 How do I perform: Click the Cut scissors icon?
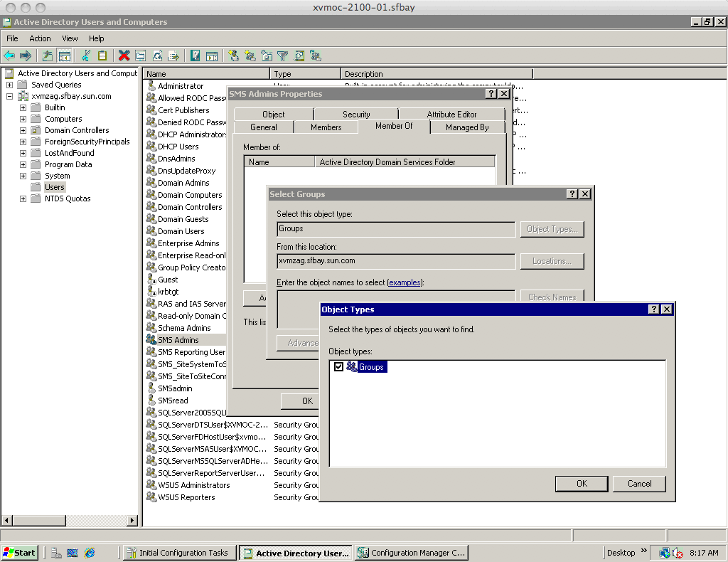(x=86, y=55)
